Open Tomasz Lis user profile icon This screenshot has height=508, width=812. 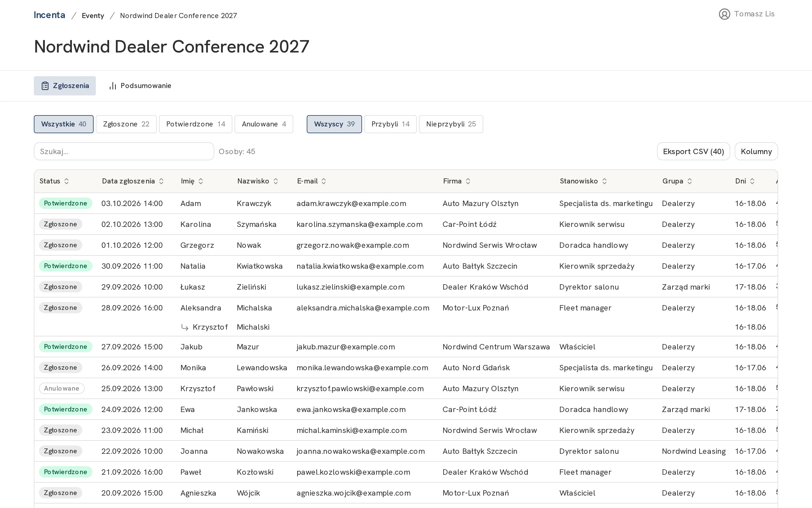click(724, 14)
